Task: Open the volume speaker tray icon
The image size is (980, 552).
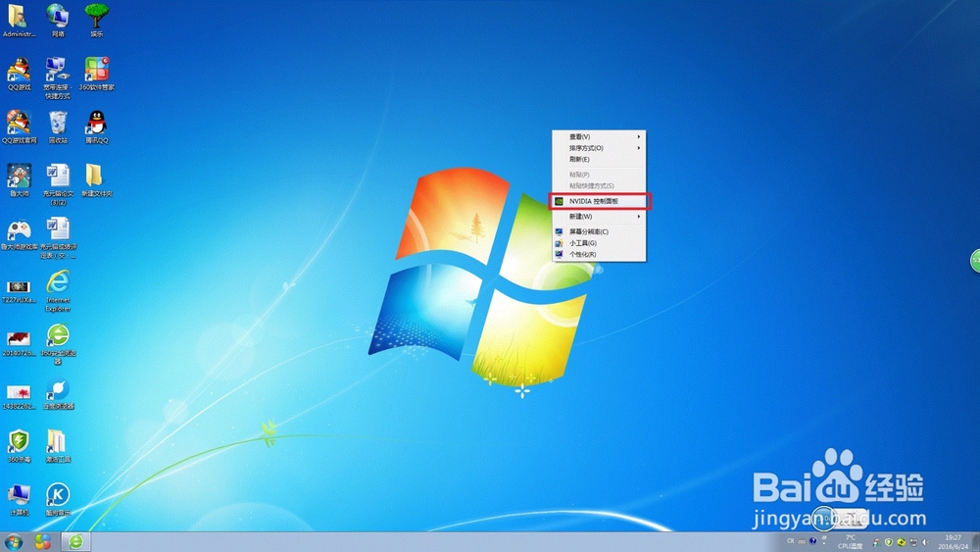Action: coord(926,542)
